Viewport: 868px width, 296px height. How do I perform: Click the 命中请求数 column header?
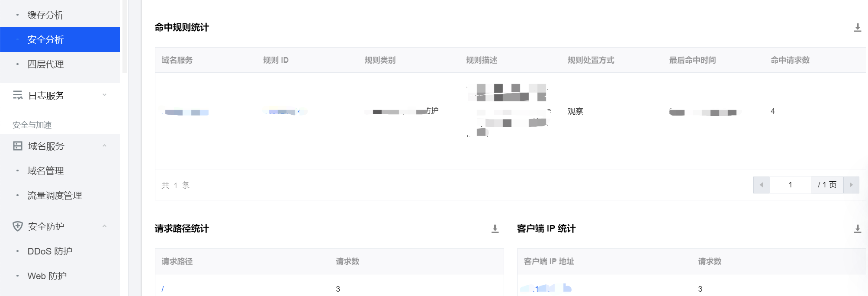pos(790,60)
